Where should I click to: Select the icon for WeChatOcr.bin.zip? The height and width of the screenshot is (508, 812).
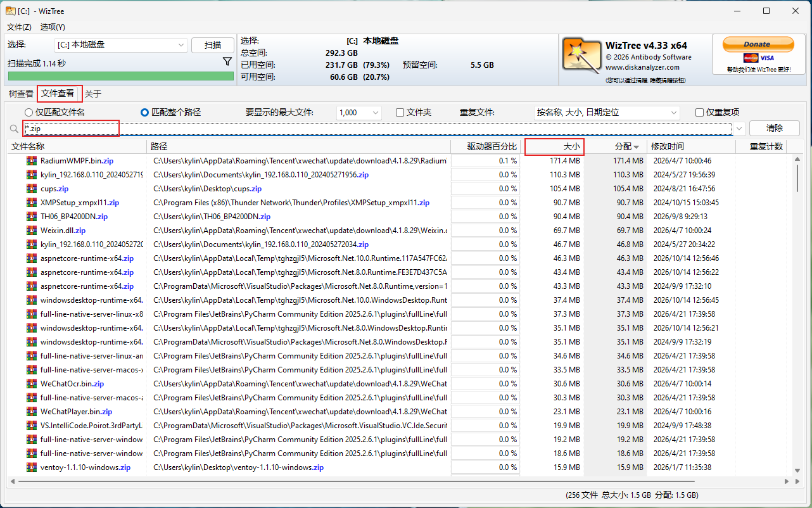point(32,384)
